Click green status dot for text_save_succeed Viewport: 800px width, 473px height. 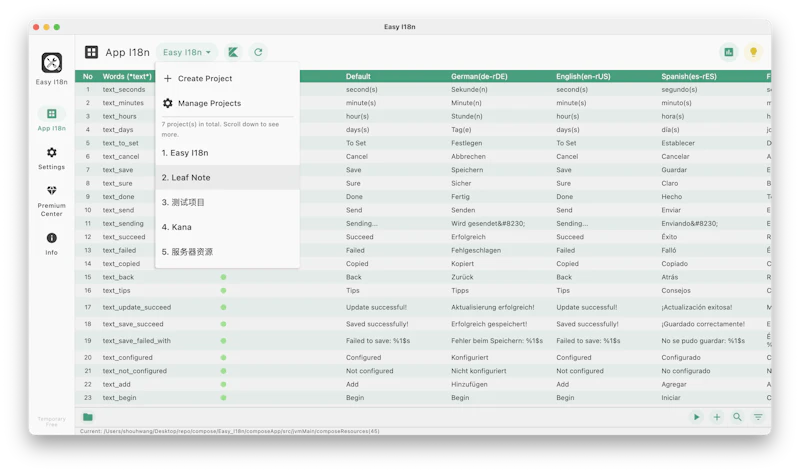(x=223, y=324)
